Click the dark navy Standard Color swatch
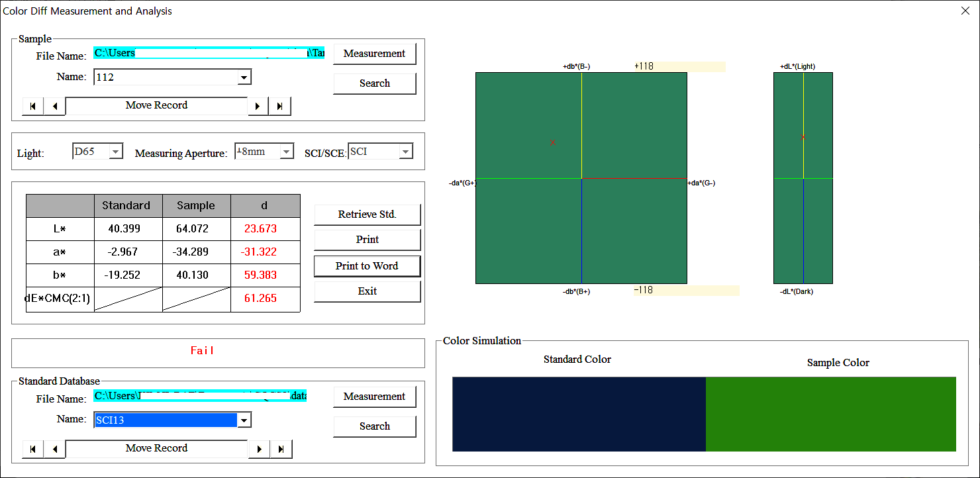The height and width of the screenshot is (478, 980). pyautogui.click(x=578, y=414)
